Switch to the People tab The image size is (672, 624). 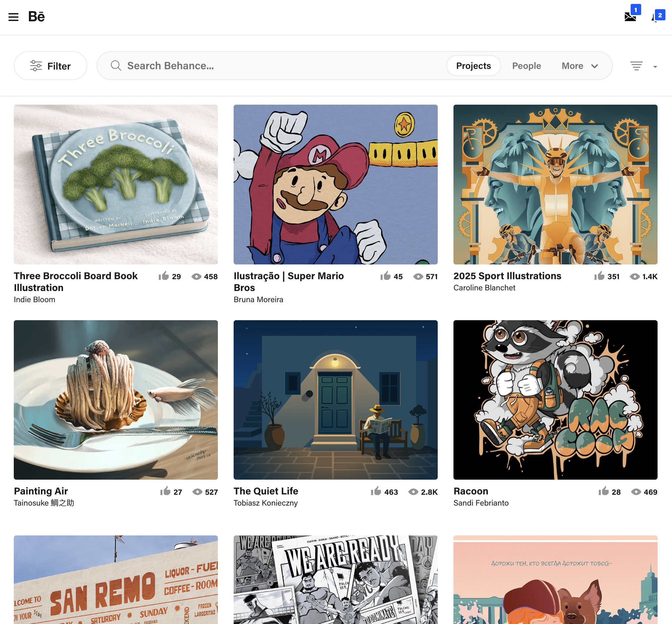pos(526,66)
